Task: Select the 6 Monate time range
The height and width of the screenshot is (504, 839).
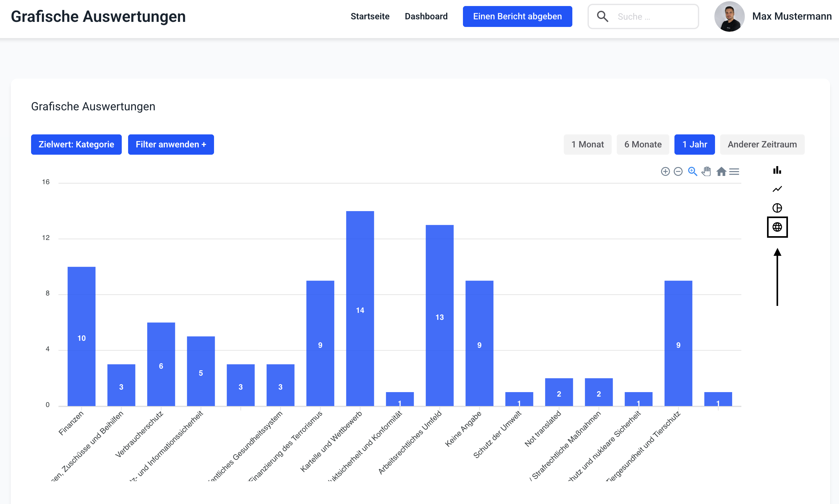Action: click(x=643, y=144)
